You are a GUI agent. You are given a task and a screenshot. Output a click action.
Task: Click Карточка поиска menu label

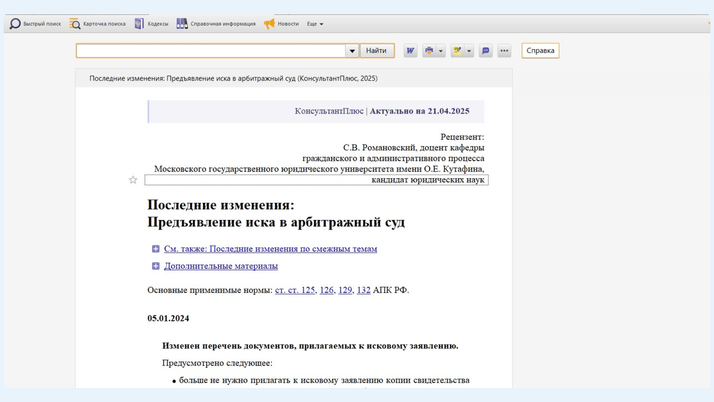(104, 24)
